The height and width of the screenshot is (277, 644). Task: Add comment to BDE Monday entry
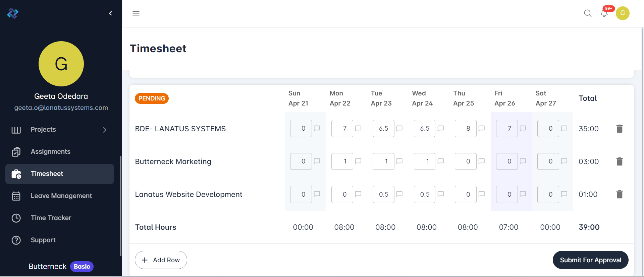[358, 128]
